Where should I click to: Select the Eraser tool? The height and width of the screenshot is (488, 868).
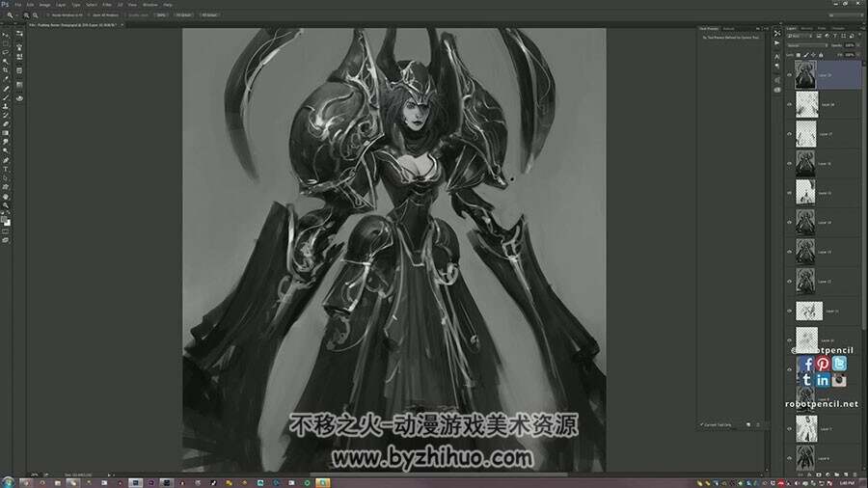coord(6,124)
